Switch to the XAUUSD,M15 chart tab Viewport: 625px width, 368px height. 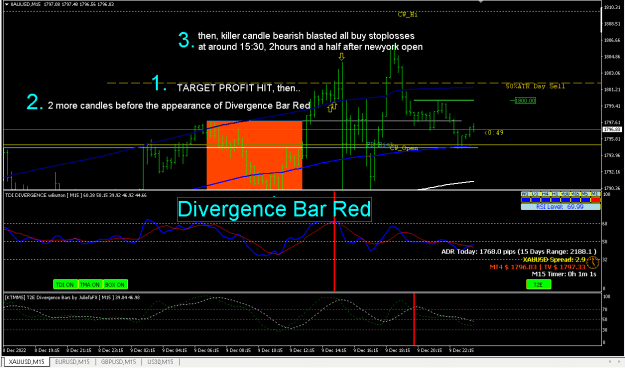pos(27,362)
